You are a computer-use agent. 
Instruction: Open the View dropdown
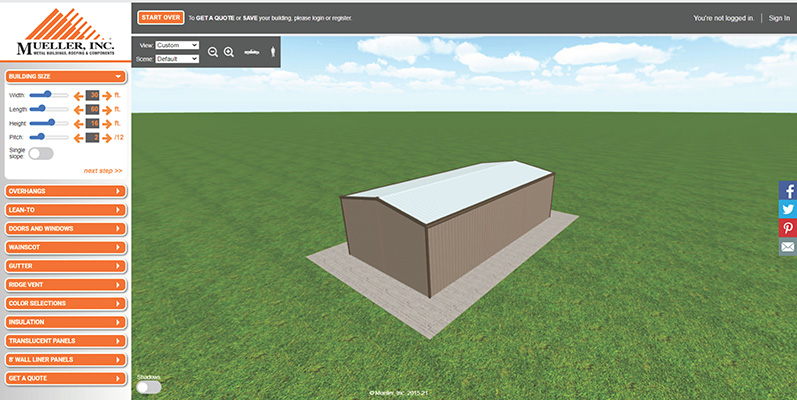click(177, 45)
